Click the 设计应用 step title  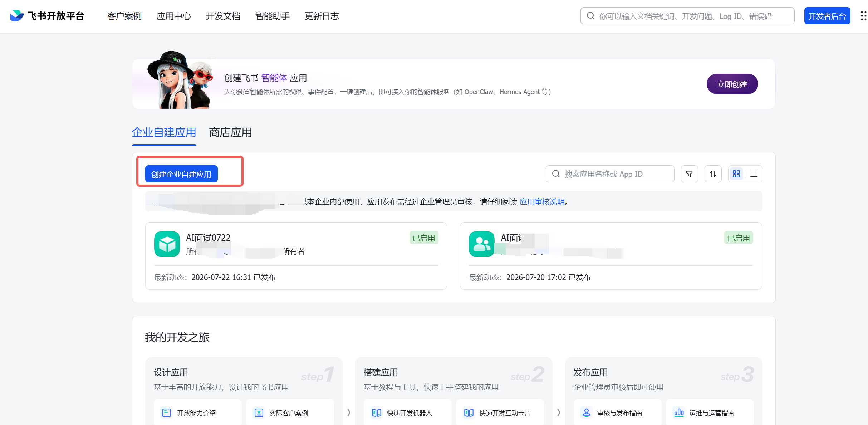(x=171, y=372)
